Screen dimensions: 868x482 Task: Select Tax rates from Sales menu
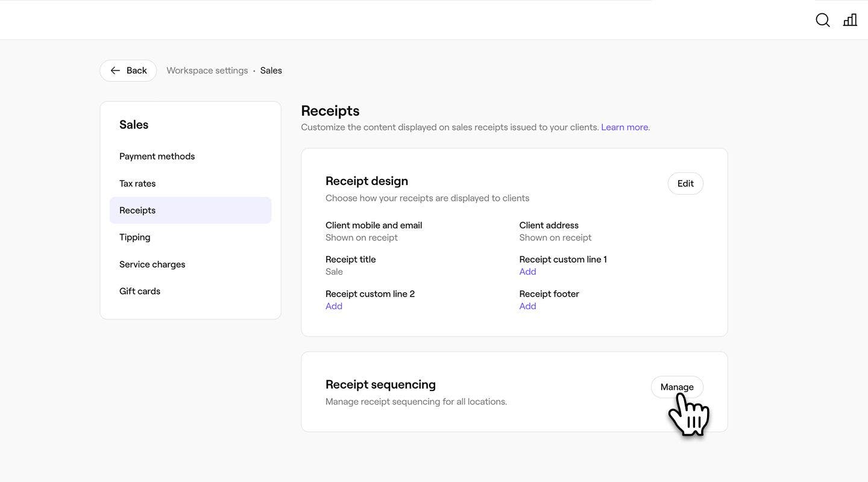click(137, 183)
